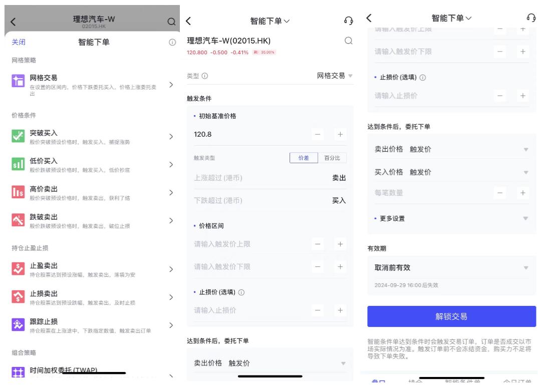
Task: Open the info icon next to 止损价 (选填) in middle panel
Action: [x=241, y=292]
